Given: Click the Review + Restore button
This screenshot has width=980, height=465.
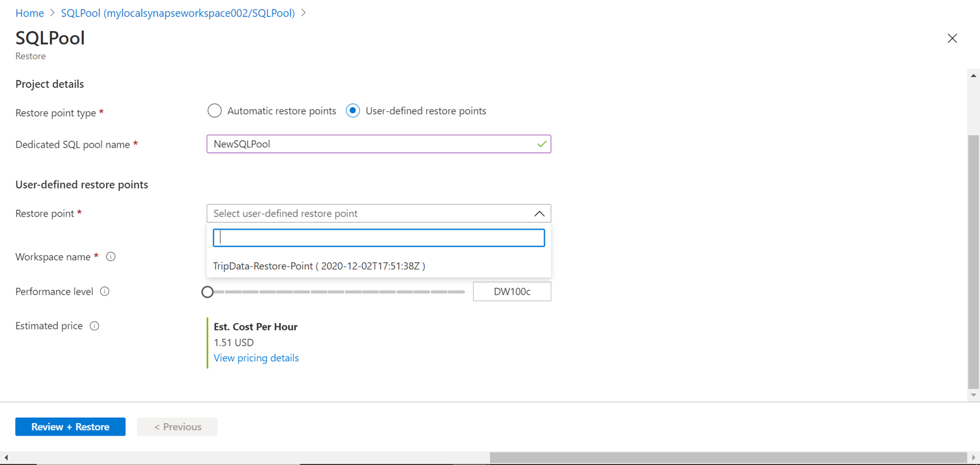Looking at the screenshot, I should 70,427.
